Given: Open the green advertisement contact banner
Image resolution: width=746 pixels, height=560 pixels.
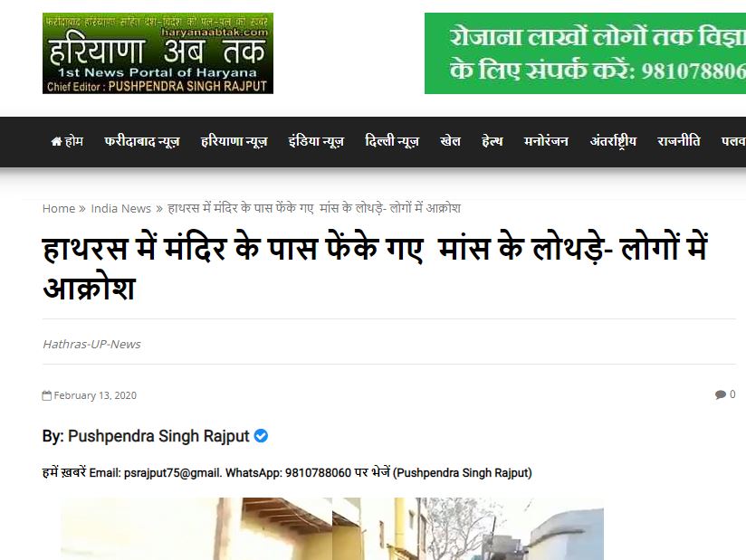Looking at the screenshot, I should [x=585, y=53].
